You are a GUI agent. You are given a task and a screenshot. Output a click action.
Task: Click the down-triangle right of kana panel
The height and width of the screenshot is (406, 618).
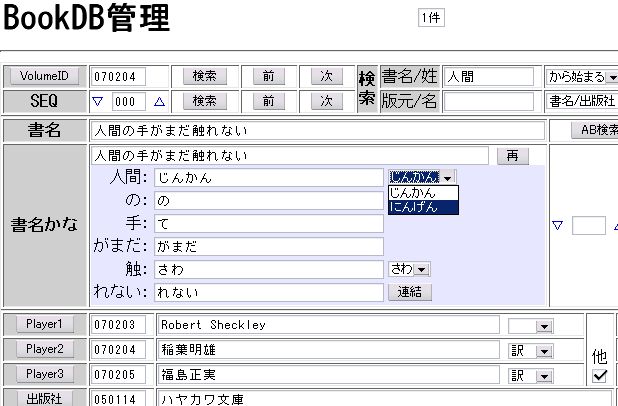[x=558, y=226]
